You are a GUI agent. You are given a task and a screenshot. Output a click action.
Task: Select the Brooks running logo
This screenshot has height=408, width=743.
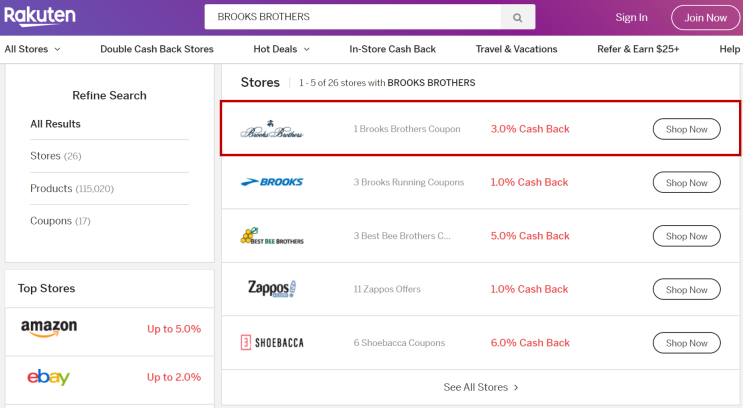[x=272, y=183]
